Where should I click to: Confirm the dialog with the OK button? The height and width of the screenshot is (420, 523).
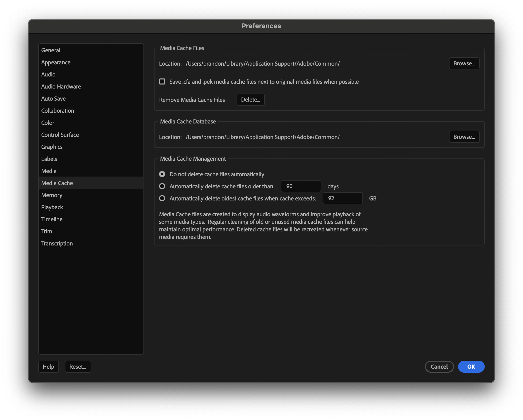point(471,367)
